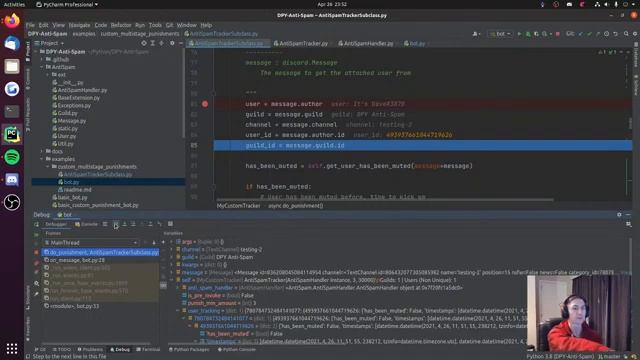Click the Git commit checkmark icon
This screenshot has width=640, height=360.
coord(589,34)
